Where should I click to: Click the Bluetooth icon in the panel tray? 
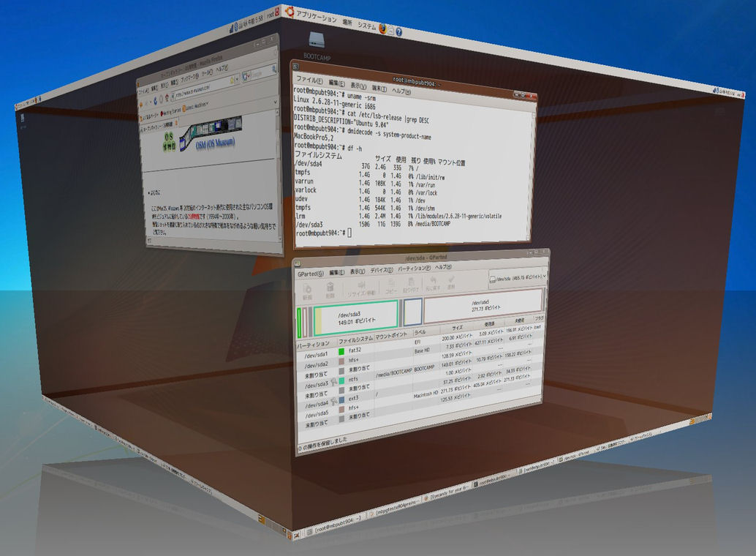coord(235,25)
